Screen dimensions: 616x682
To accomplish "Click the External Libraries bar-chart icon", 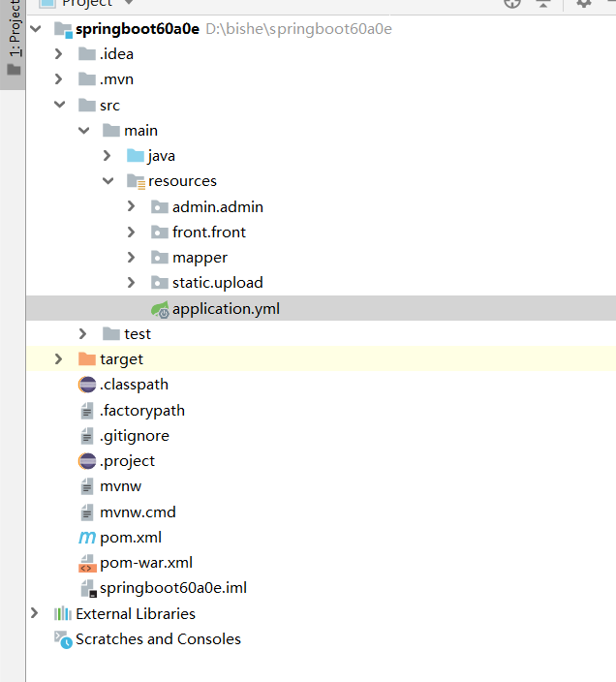I will (63, 613).
